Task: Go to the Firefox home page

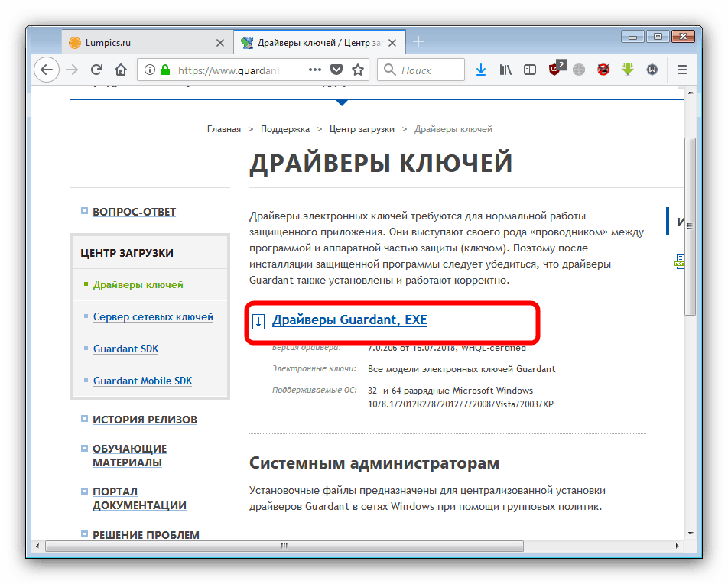Action: click(x=121, y=70)
